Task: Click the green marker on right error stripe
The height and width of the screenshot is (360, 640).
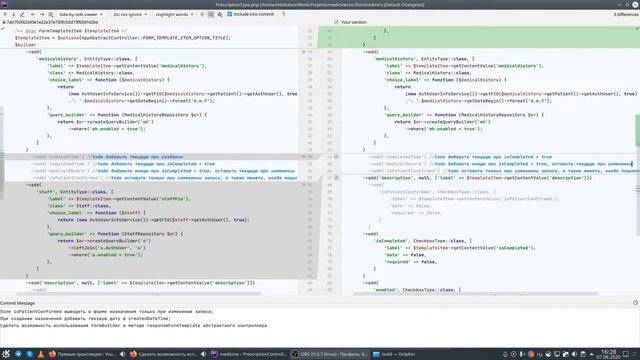Action: pos(638,131)
